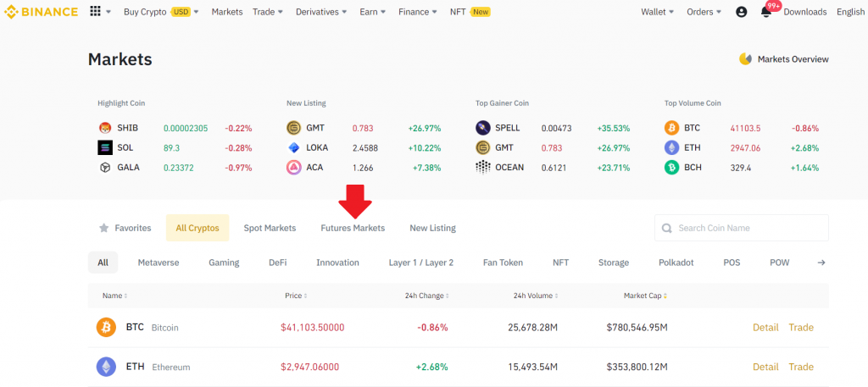Open Detail link for ETH
The width and height of the screenshot is (868, 387).
point(765,367)
